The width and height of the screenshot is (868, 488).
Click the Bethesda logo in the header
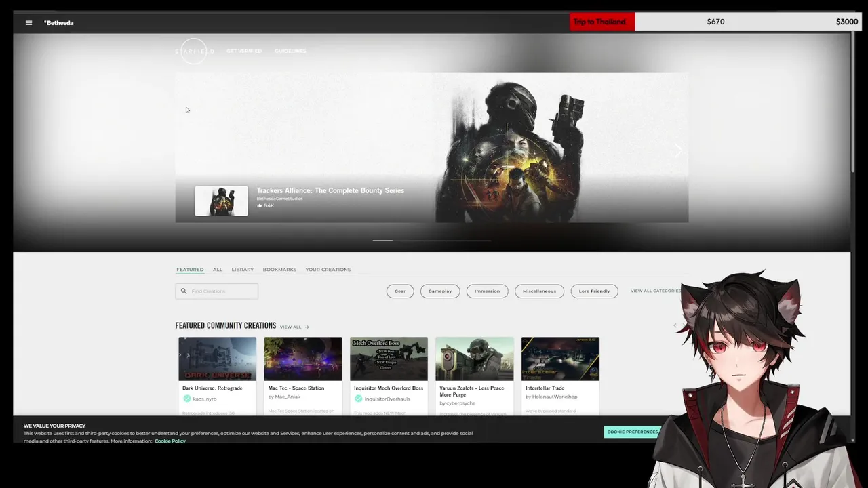(x=59, y=23)
